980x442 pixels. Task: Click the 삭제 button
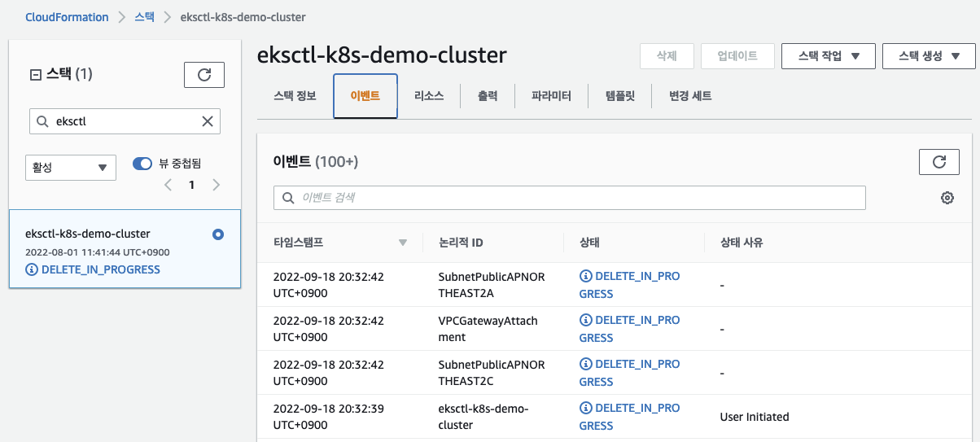click(x=667, y=56)
